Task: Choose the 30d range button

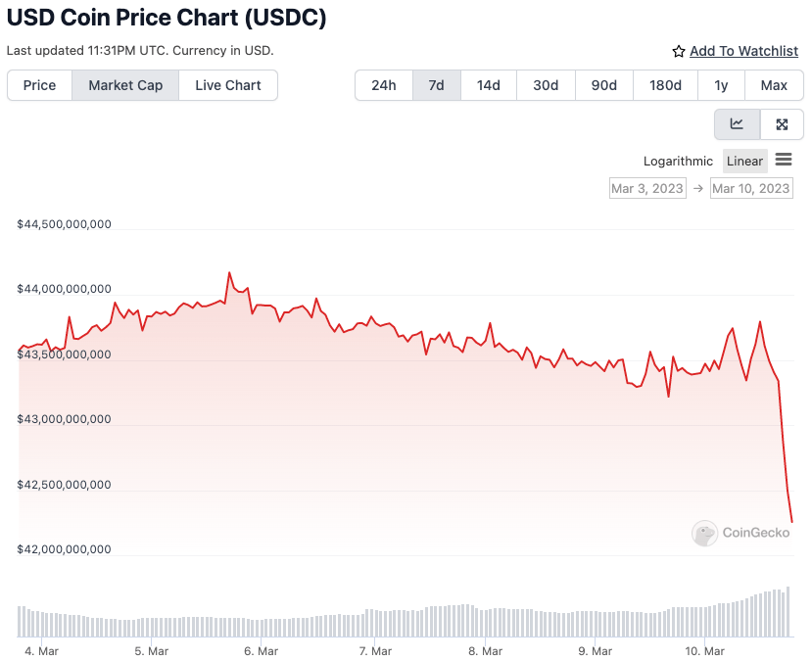Action: [x=546, y=85]
